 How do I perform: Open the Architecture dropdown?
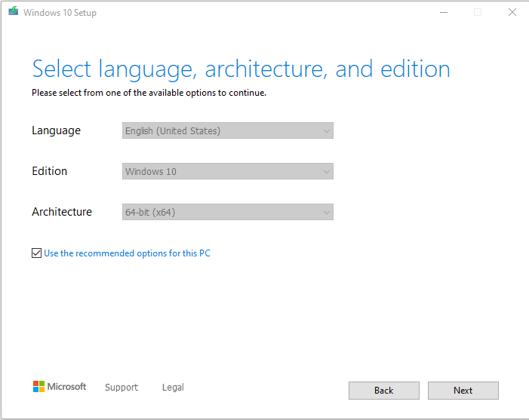click(228, 212)
